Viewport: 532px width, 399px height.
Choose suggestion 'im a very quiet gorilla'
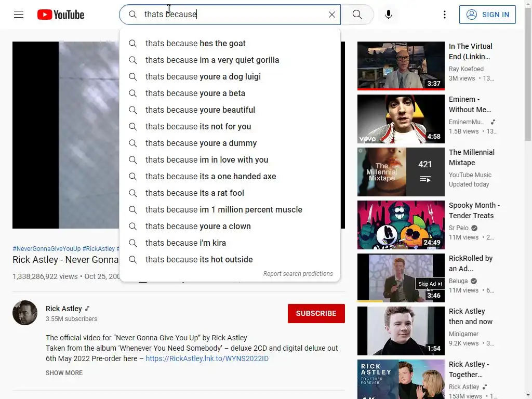230,60
